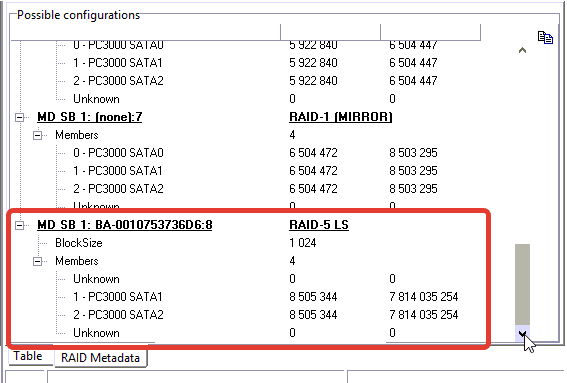Select the BlockSize row
Screen dimensions: 567x383
[78, 243]
